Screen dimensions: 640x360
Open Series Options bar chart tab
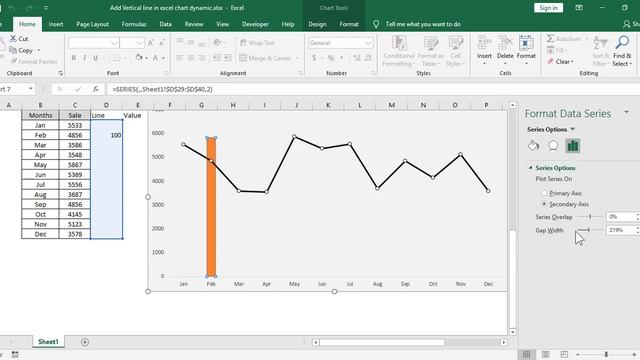click(573, 146)
